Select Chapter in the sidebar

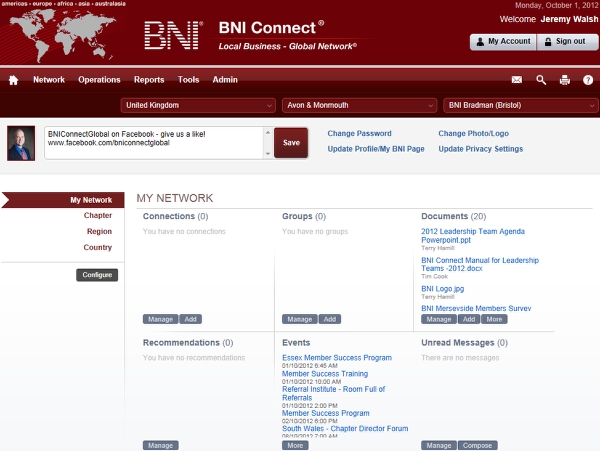98,215
